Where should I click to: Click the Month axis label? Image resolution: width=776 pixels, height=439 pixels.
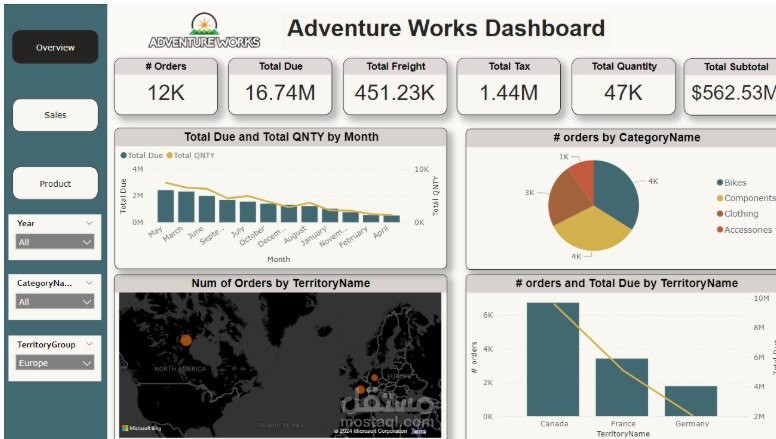[279, 259]
